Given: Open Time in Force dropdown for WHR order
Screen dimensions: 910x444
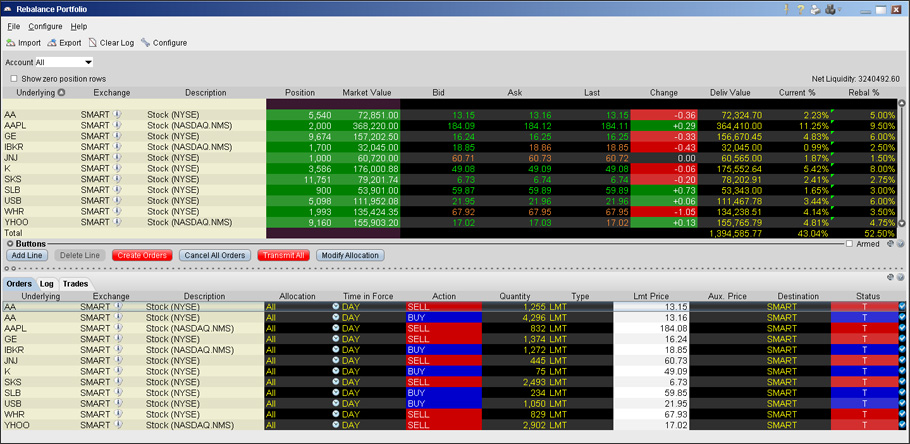Looking at the screenshot, I should (x=335, y=414).
